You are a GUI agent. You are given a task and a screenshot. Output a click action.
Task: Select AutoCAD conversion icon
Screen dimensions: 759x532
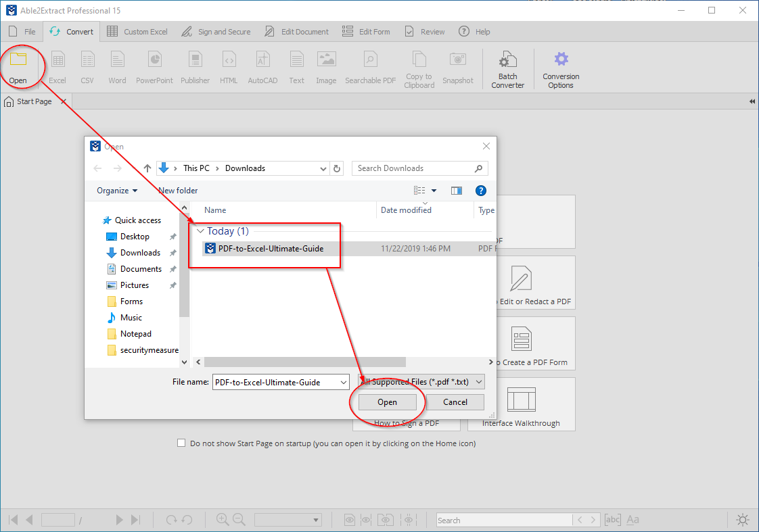[262, 60]
